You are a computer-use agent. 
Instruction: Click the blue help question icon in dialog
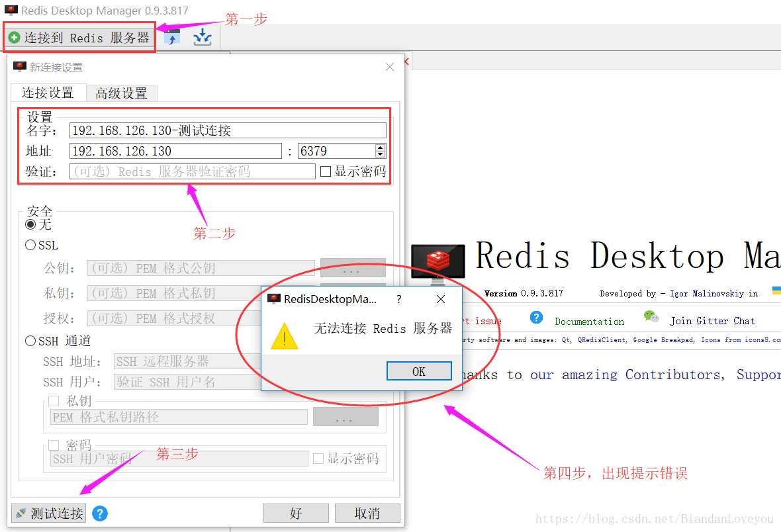[100, 513]
